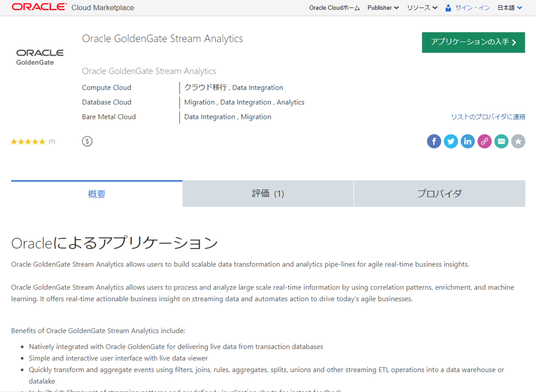View pricing details via the dollar icon
536x392 pixels.
(x=87, y=141)
